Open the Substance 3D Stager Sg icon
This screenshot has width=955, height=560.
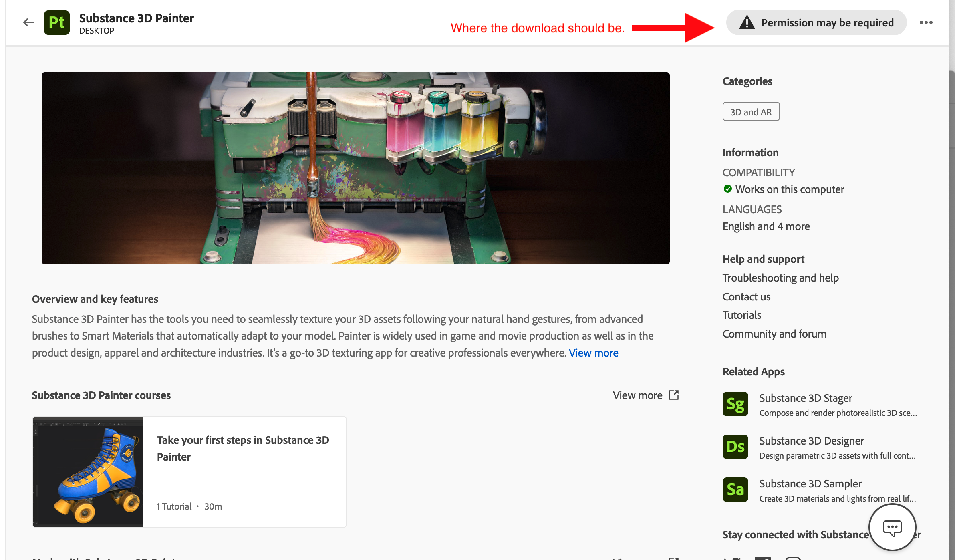coord(735,404)
